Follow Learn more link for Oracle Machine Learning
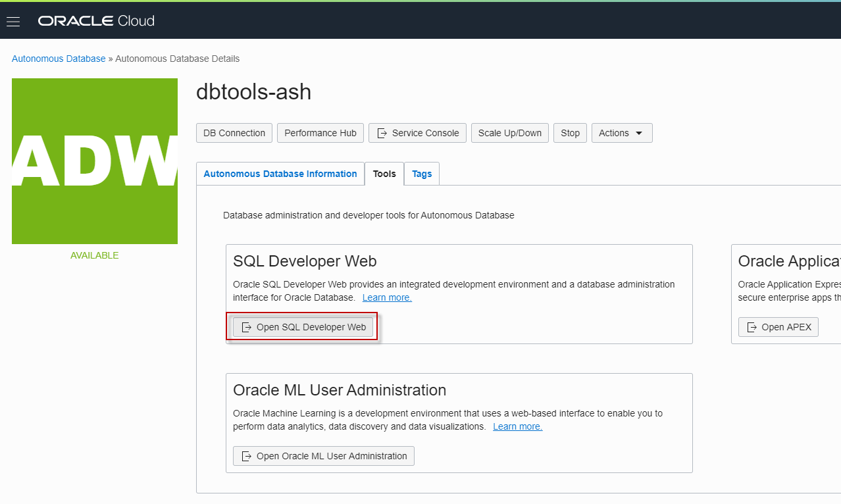Screen dimensions: 841x504 (x=517, y=426)
